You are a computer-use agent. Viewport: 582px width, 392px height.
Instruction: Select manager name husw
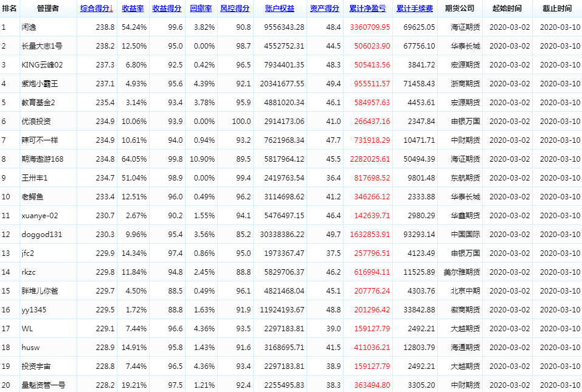tap(31, 348)
